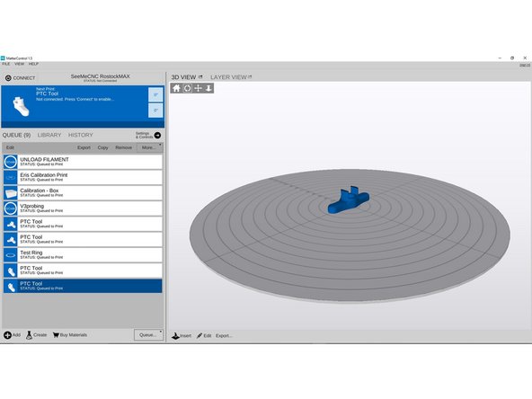532x399 pixels.
Task: Click the Buy Materials cart icon
Action: [56, 335]
